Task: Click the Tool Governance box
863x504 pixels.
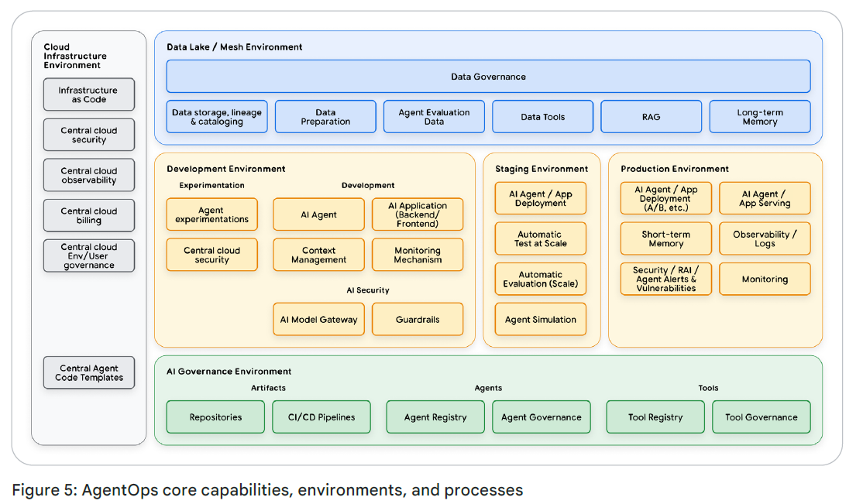Action: click(x=761, y=417)
